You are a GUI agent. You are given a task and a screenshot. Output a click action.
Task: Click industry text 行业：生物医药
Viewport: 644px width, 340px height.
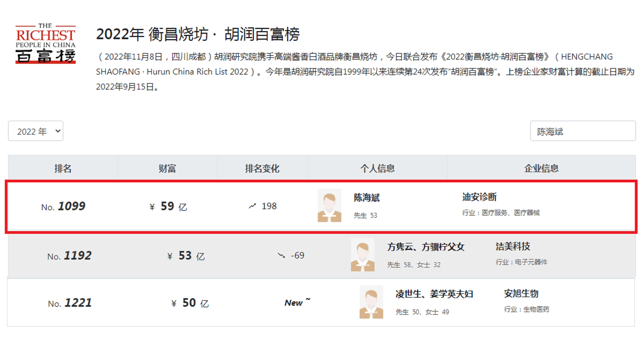point(526,309)
